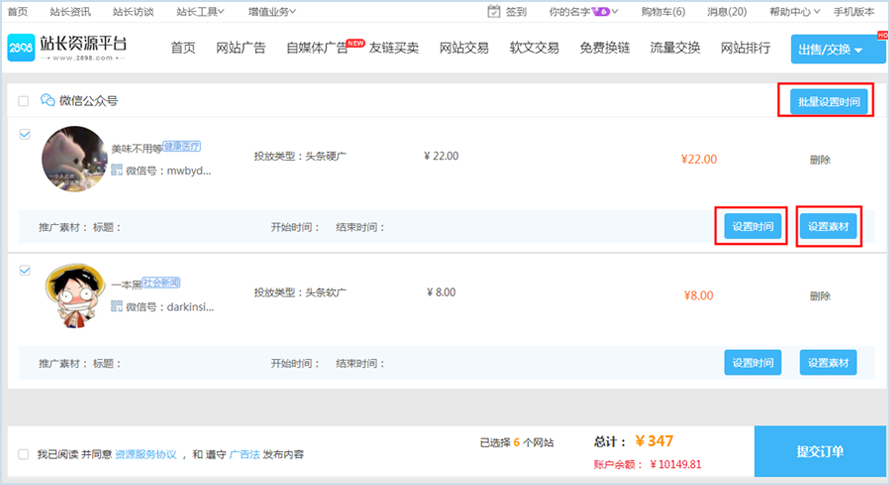Click the QR code icon beside darkinsi
The height and width of the screenshot is (485, 890).
click(116, 307)
